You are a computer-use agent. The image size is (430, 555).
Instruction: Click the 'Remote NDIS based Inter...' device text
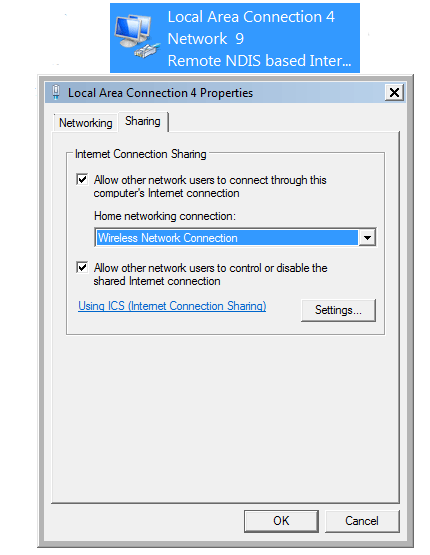coord(259,61)
